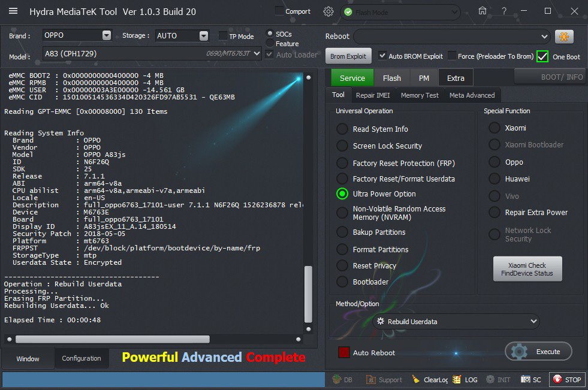Viewport: 588px width, 390px height.
Task: Toggle the One Boot checkbox
Action: click(542, 56)
